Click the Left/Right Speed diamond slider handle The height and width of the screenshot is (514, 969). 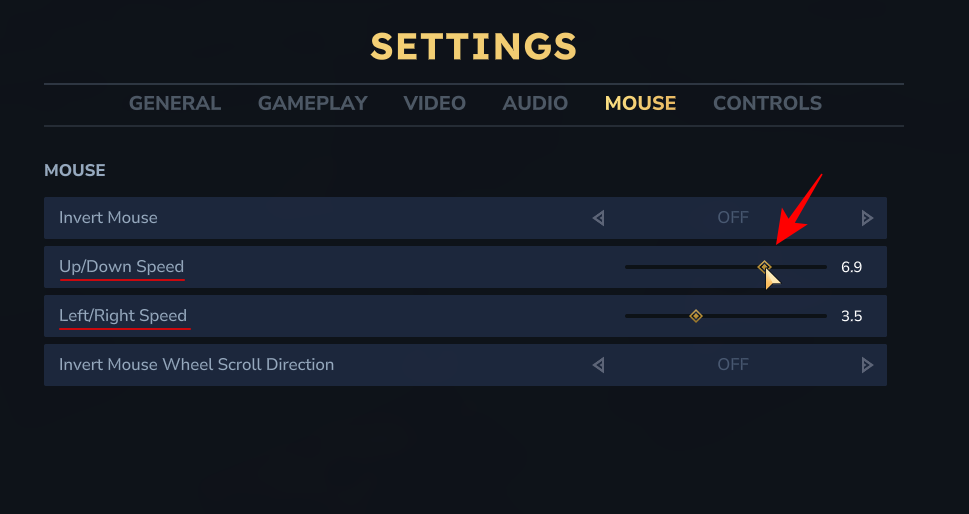tap(696, 316)
